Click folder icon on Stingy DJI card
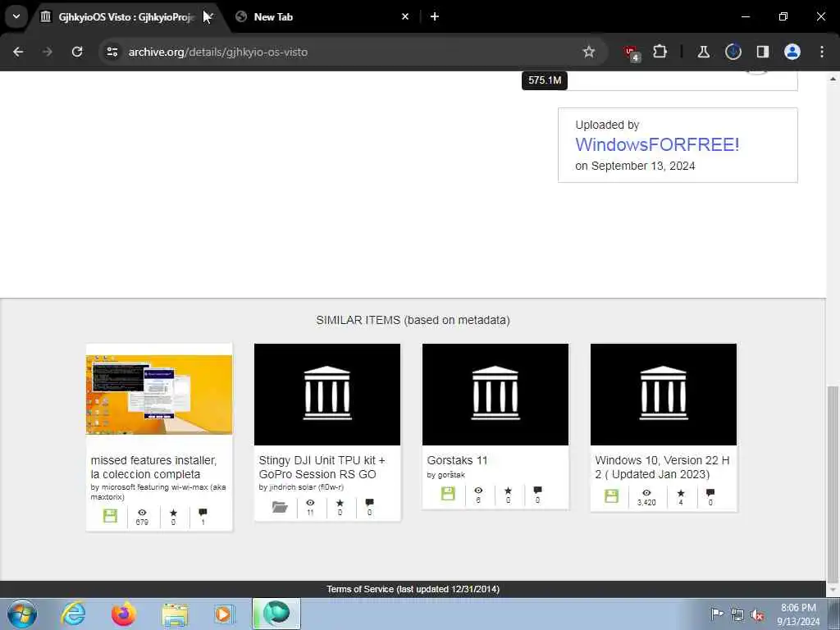 coord(280,507)
